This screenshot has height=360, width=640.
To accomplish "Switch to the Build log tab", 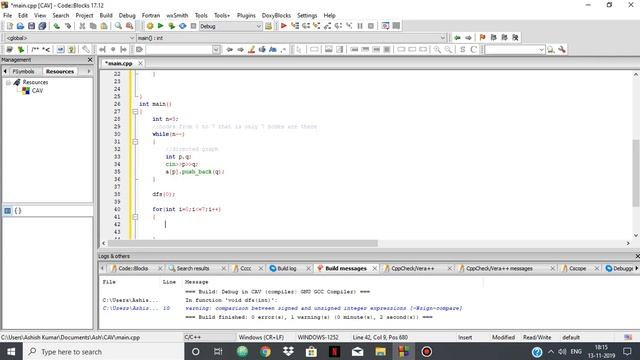I will pos(287,268).
